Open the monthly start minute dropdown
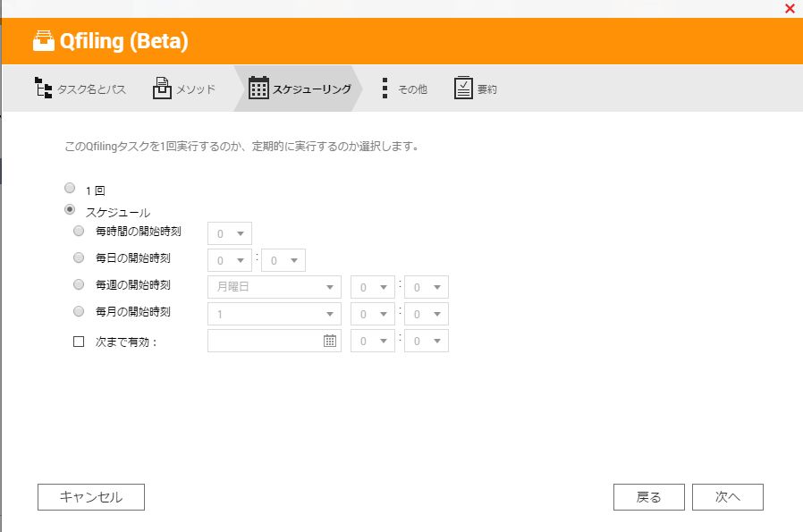 (426, 314)
